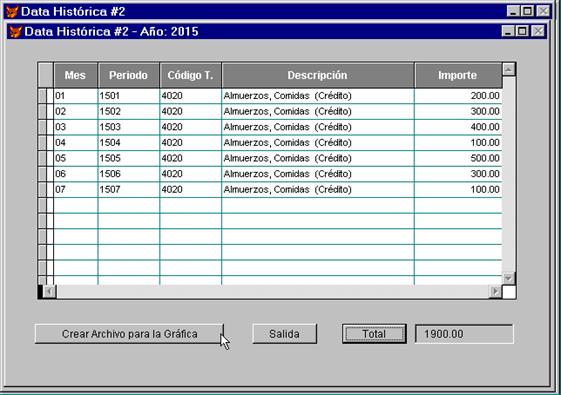Click Periodo cell 1505
Viewport: 561px width, 395px height.
click(x=128, y=158)
